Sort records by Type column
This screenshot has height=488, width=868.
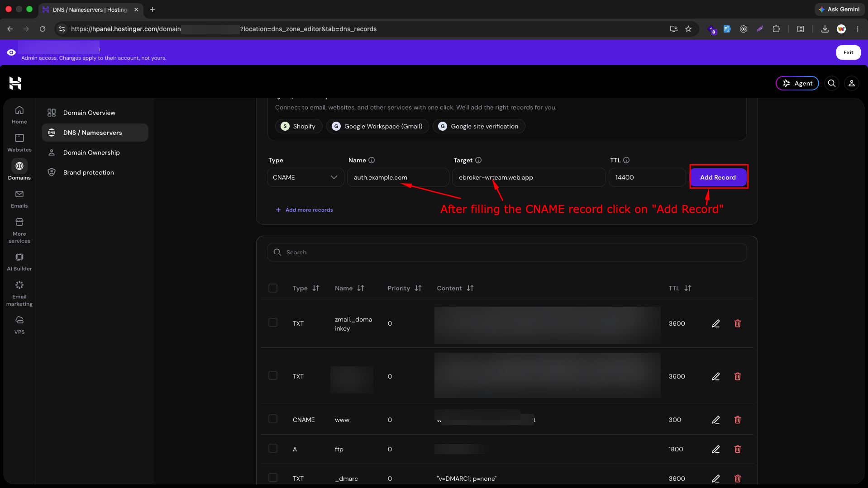pos(316,288)
